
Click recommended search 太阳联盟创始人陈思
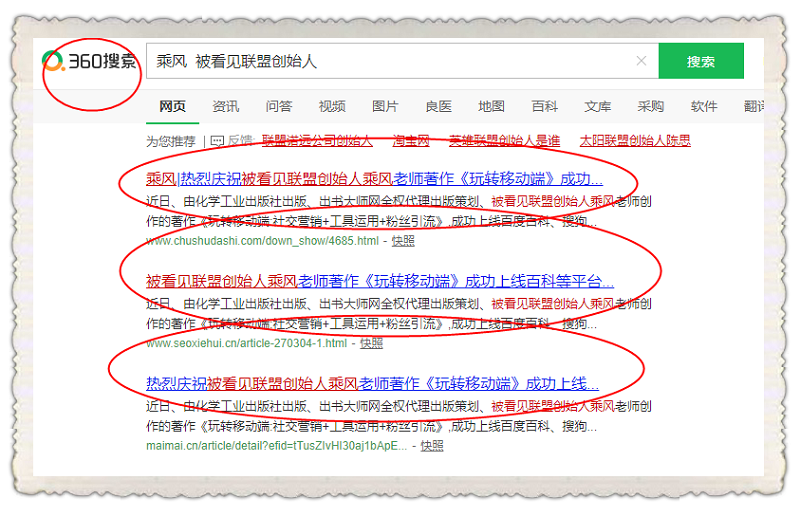click(x=634, y=141)
